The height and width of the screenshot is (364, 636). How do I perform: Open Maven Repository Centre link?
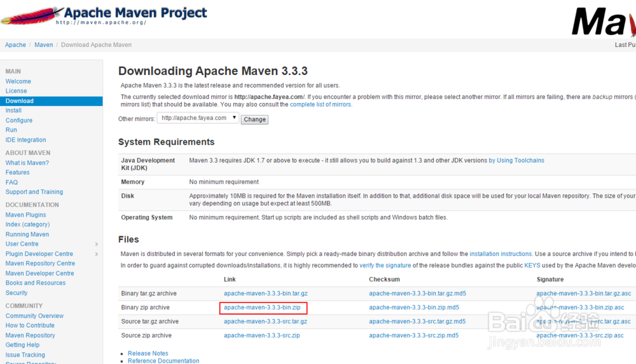point(40,264)
